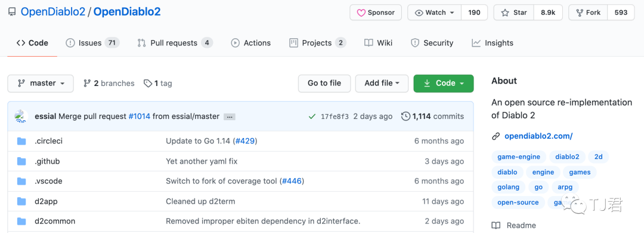Open the master branch selector
This screenshot has height=233, width=644.
pyautogui.click(x=41, y=83)
